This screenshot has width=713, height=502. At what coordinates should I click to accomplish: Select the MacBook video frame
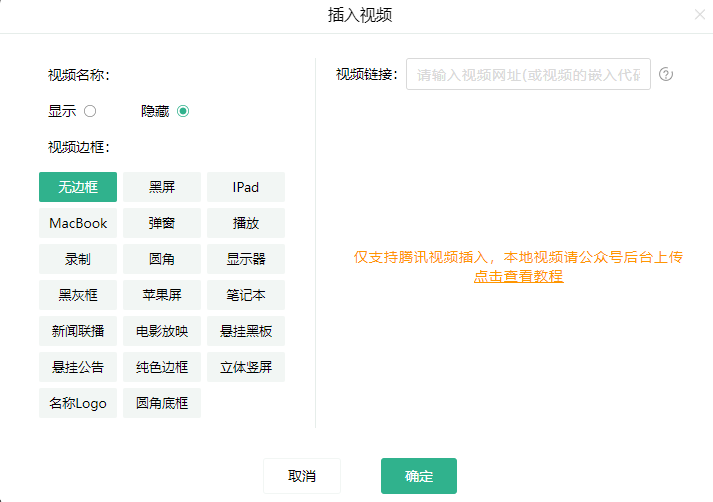click(78, 223)
